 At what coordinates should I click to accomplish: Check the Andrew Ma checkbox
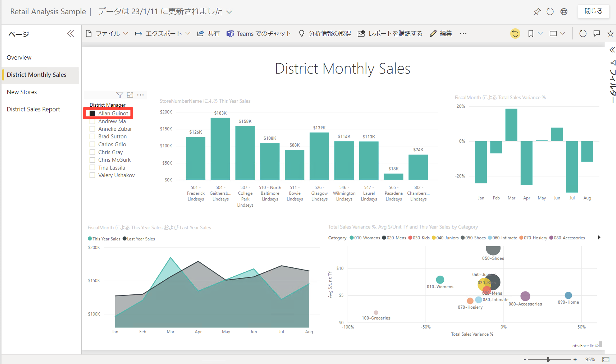pos(92,121)
